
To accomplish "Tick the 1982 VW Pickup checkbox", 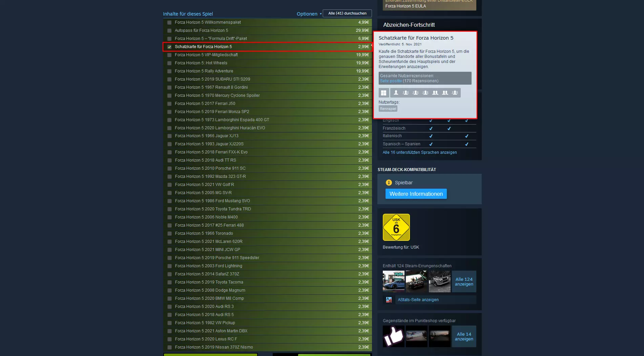I will (x=169, y=323).
